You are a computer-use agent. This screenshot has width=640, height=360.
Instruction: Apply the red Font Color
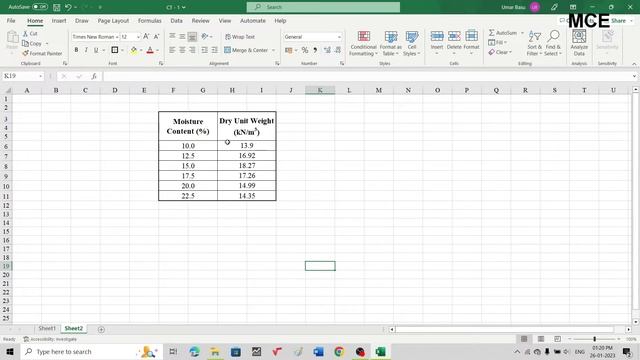click(150, 50)
